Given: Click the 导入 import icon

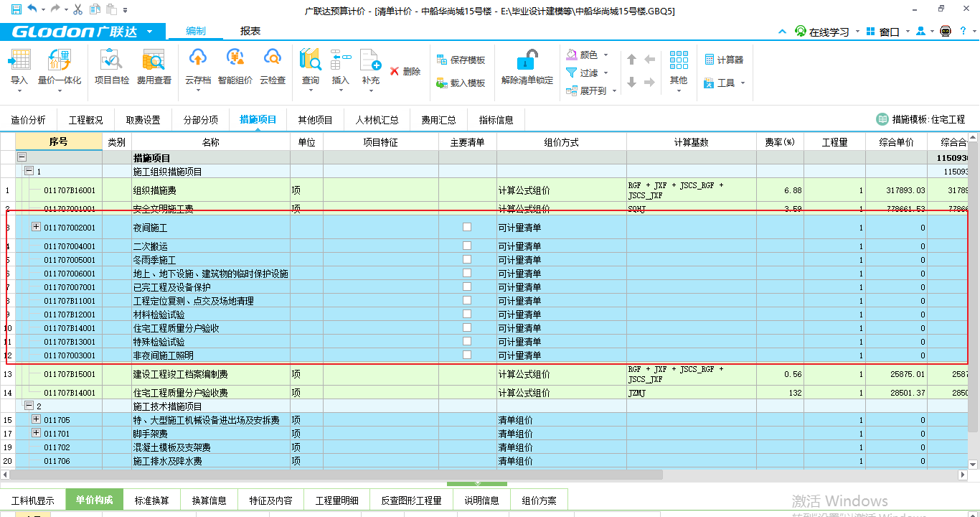Looking at the screenshot, I should (x=19, y=60).
